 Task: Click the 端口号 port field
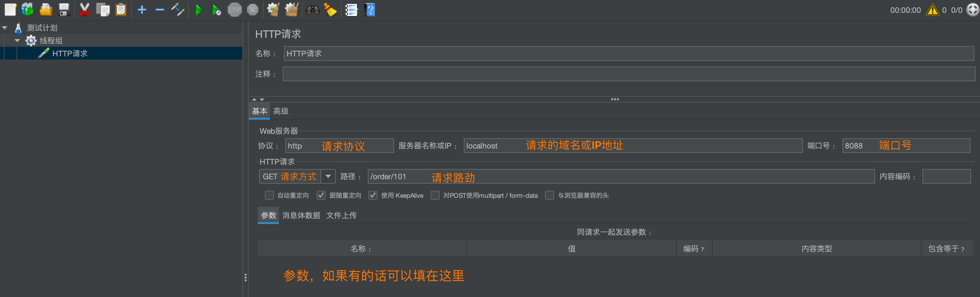pyautogui.click(x=906, y=146)
